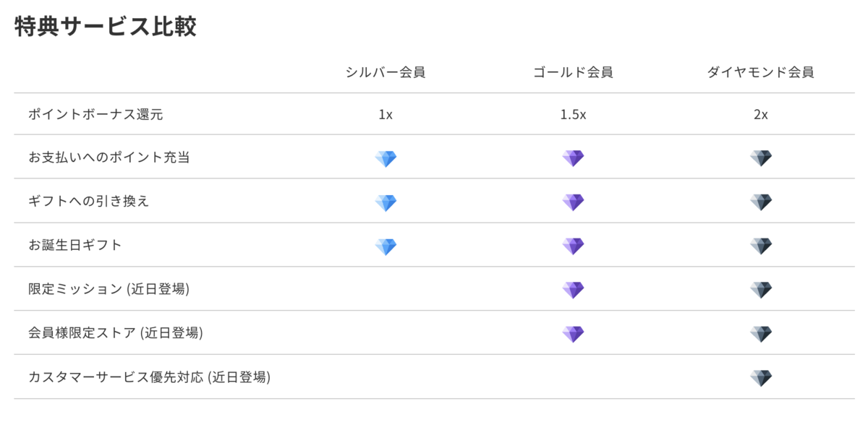Viewport: 868px width, 422px height.
Task: Click the purple diamond in 会員様限定ストア row
Action: (x=573, y=334)
